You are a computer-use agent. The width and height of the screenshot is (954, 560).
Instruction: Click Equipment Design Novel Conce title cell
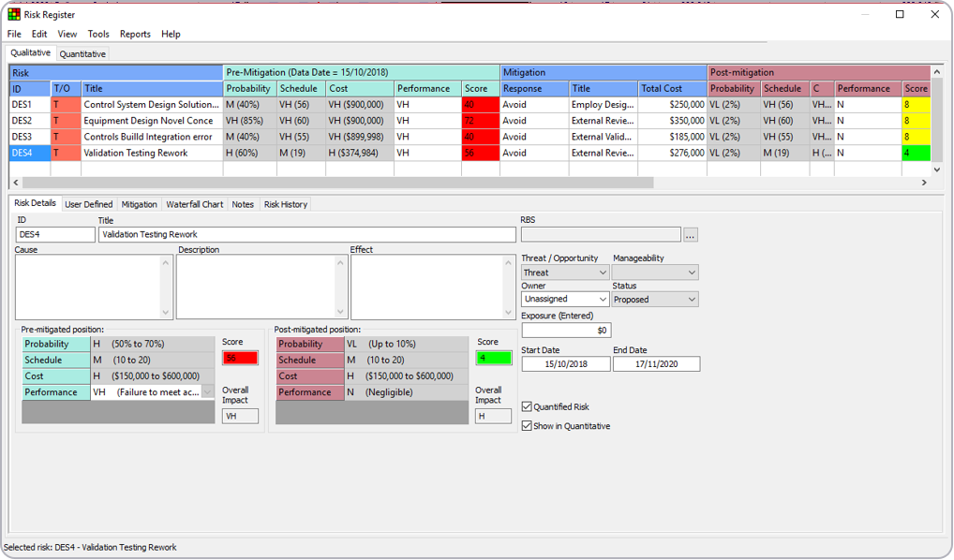point(152,121)
